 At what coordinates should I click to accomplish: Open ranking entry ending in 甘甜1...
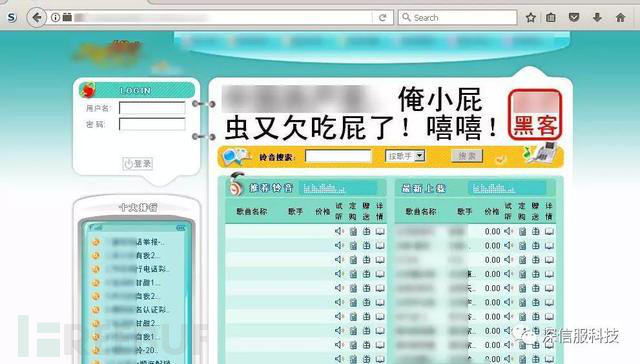pyautogui.click(x=133, y=282)
